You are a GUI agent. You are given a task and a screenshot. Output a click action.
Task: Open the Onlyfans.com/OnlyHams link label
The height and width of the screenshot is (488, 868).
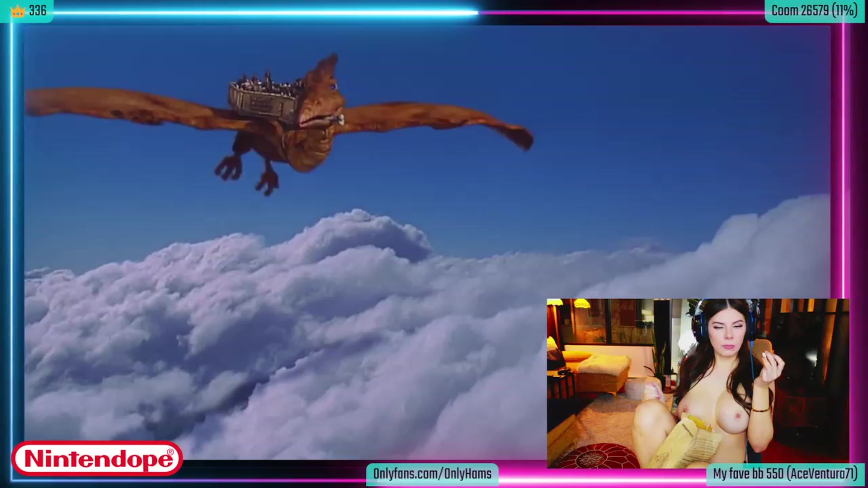tap(432, 474)
